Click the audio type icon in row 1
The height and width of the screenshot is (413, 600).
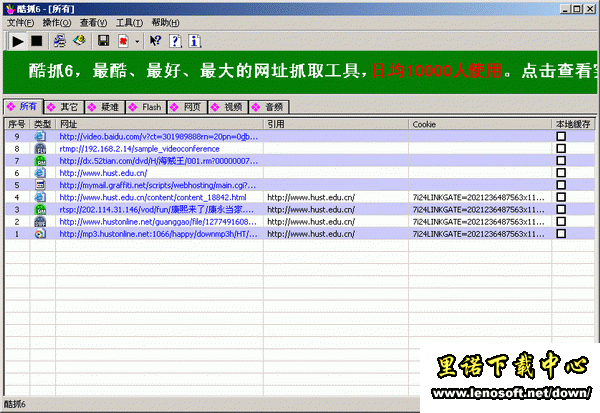40,233
